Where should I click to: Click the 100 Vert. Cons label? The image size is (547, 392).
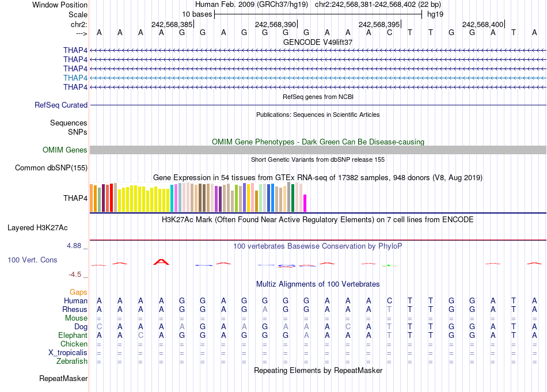[32, 260]
